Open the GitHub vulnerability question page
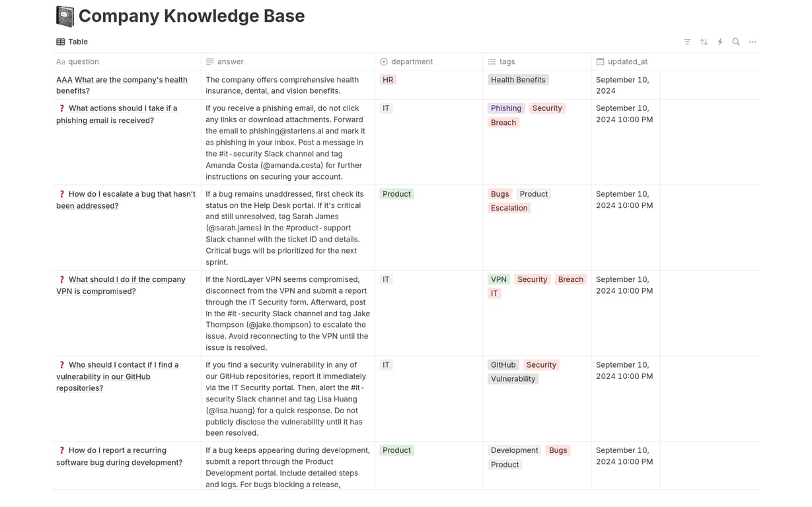The image size is (812, 507). point(118,376)
